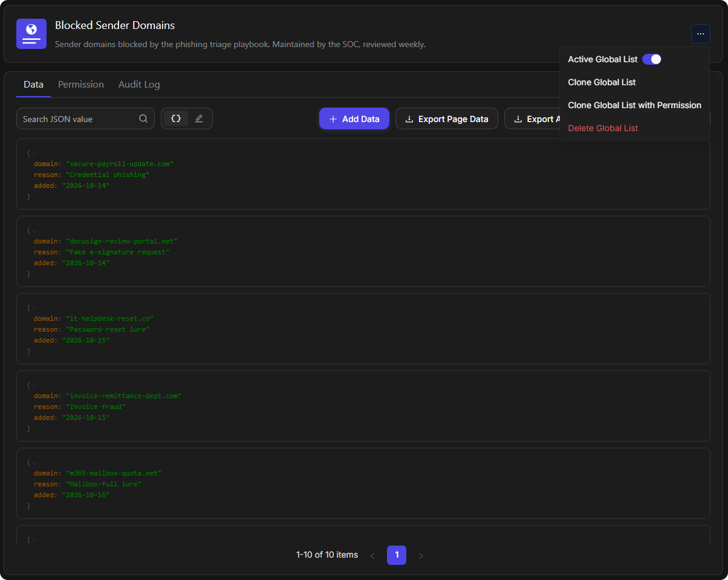The image size is (728, 580).
Task: Go to next page arrow
Action: pyautogui.click(x=421, y=555)
